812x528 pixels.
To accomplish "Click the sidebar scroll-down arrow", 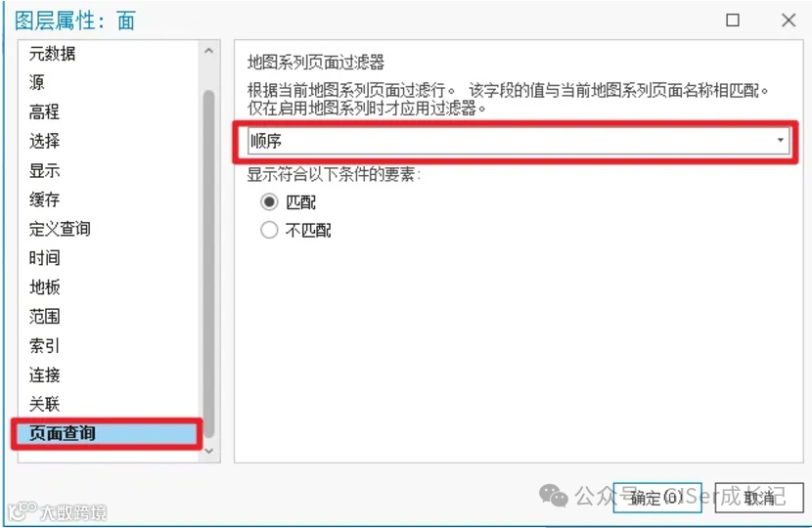I will [208, 451].
